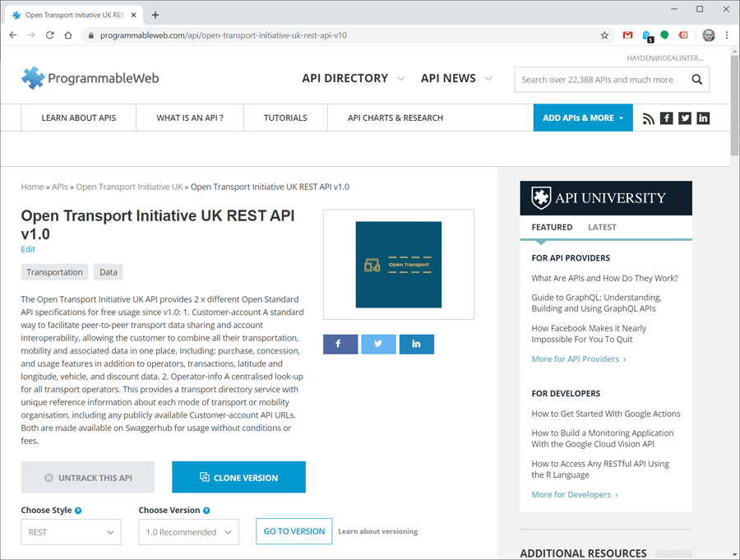Click the search magnifier icon
Viewport: 740px width, 560px height.
pos(696,80)
